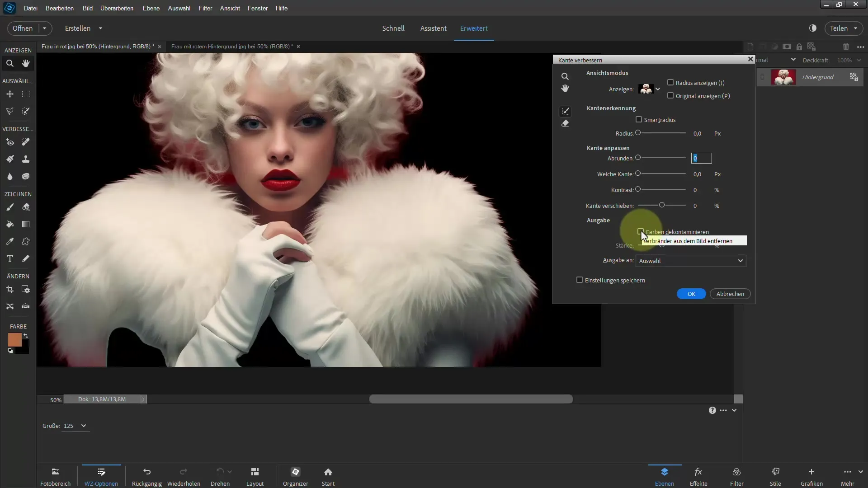The image size is (868, 488).
Task: Open the Überarbeiten menu
Action: coord(117,8)
